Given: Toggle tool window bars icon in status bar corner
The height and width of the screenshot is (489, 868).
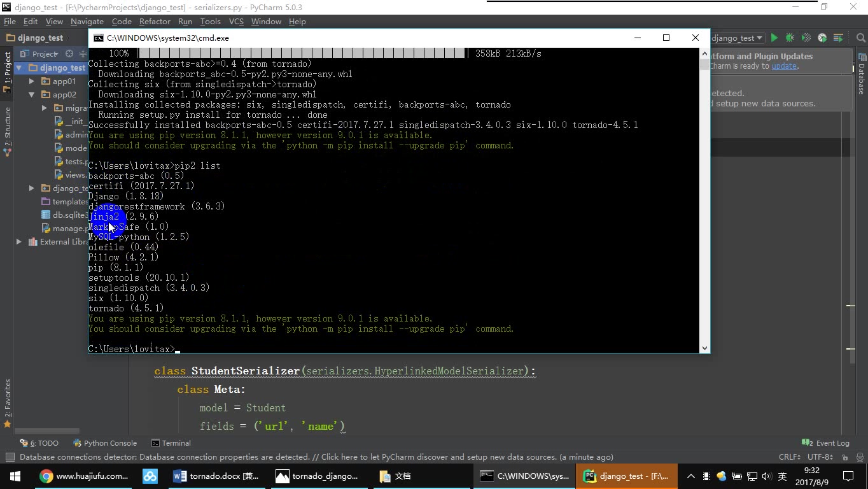Looking at the screenshot, I should (x=10, y=457).
